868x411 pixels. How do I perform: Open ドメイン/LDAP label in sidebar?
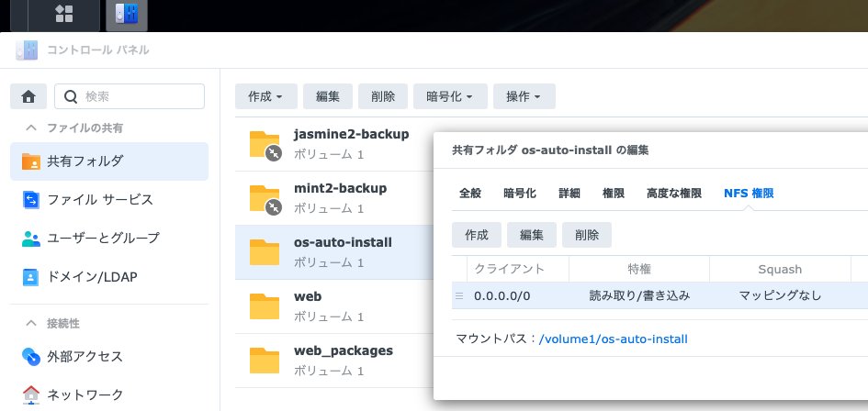tap(93, 277)
